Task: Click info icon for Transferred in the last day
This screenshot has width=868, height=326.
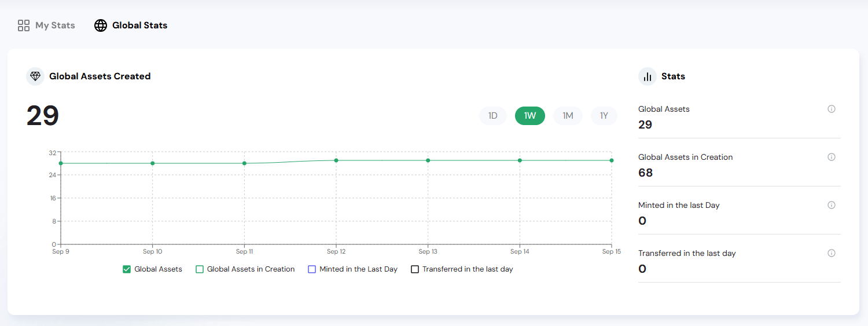Action: [x=832, y=253]
